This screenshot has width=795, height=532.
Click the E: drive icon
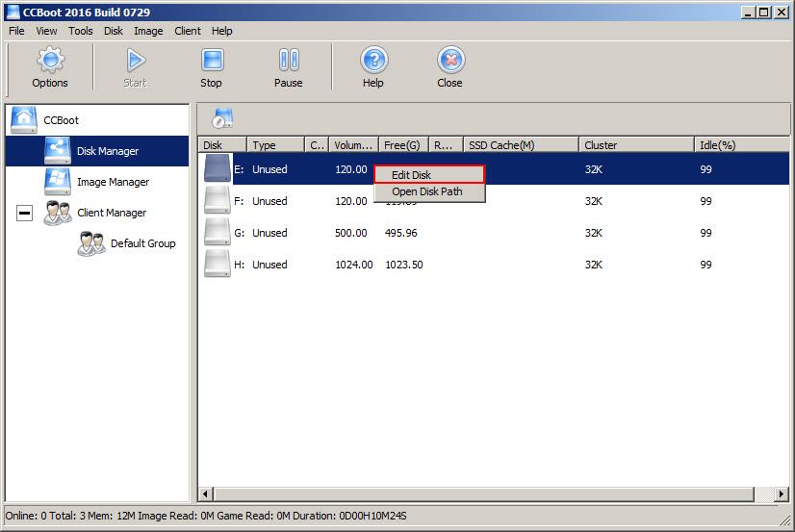click(x=218, y=168)
